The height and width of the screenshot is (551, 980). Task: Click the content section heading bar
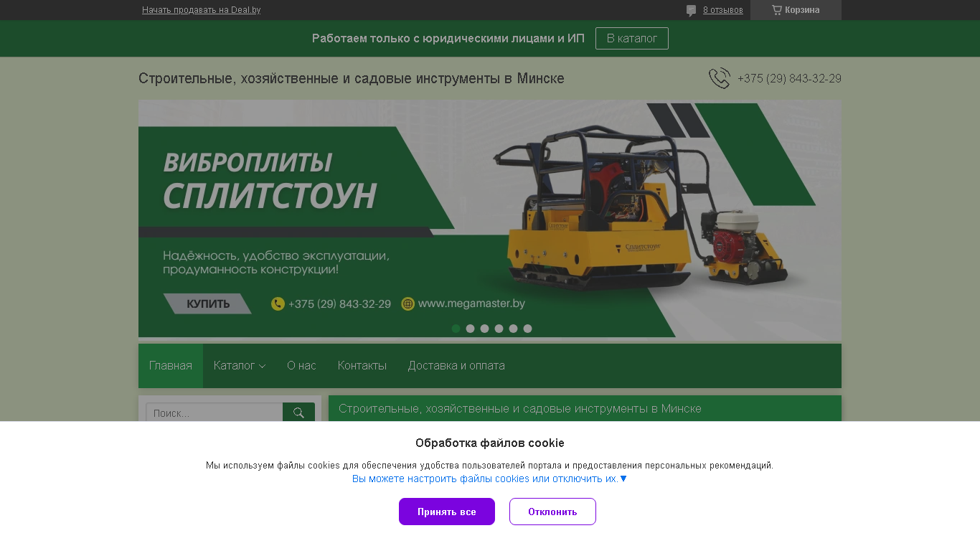click(585, 408)
